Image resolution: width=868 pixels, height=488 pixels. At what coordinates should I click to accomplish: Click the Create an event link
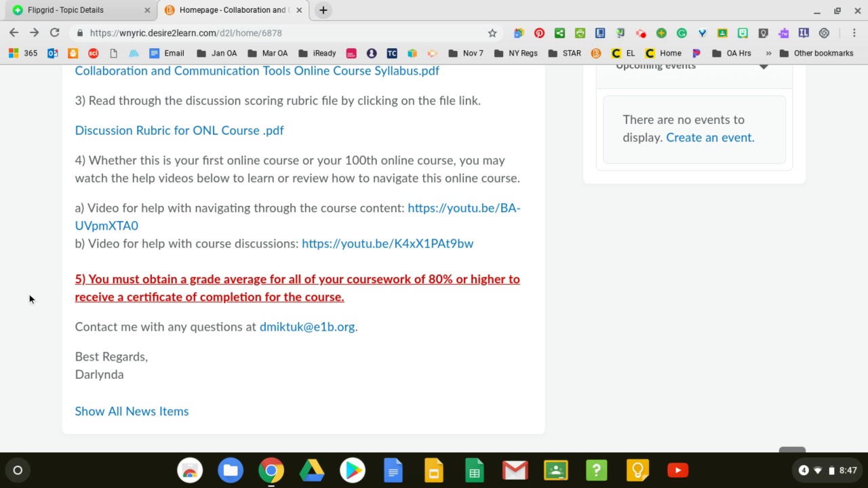click(x=710, y=138)
